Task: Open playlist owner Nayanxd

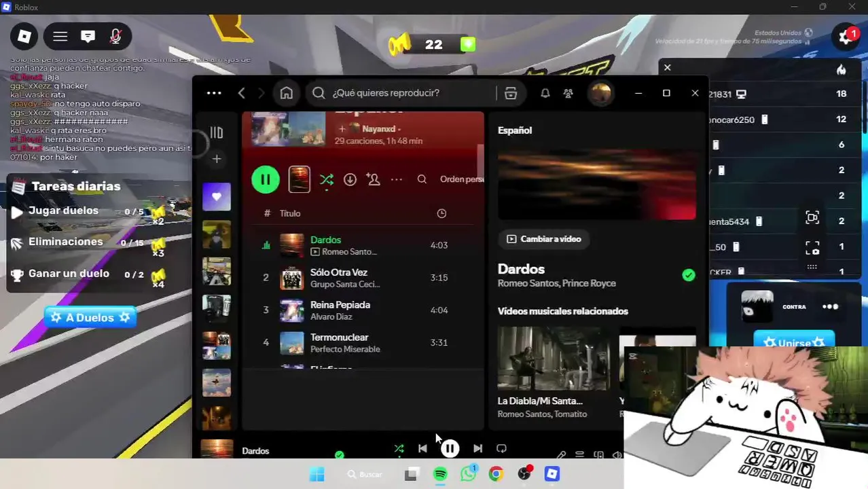Action: click(380, 128)
